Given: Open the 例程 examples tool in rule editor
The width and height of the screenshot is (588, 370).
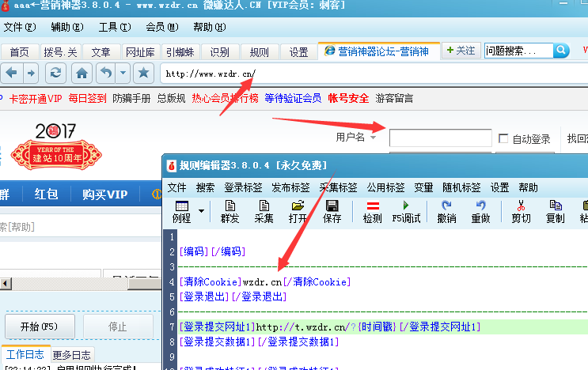Looking at the screenshot, I should (x=182, y=212).
